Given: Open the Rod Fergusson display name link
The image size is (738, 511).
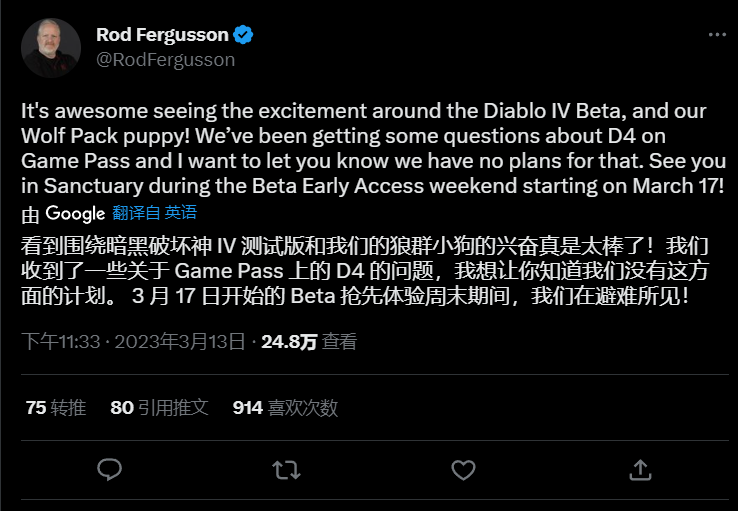Looking at the screenshot, I should (x=163, y=35).
